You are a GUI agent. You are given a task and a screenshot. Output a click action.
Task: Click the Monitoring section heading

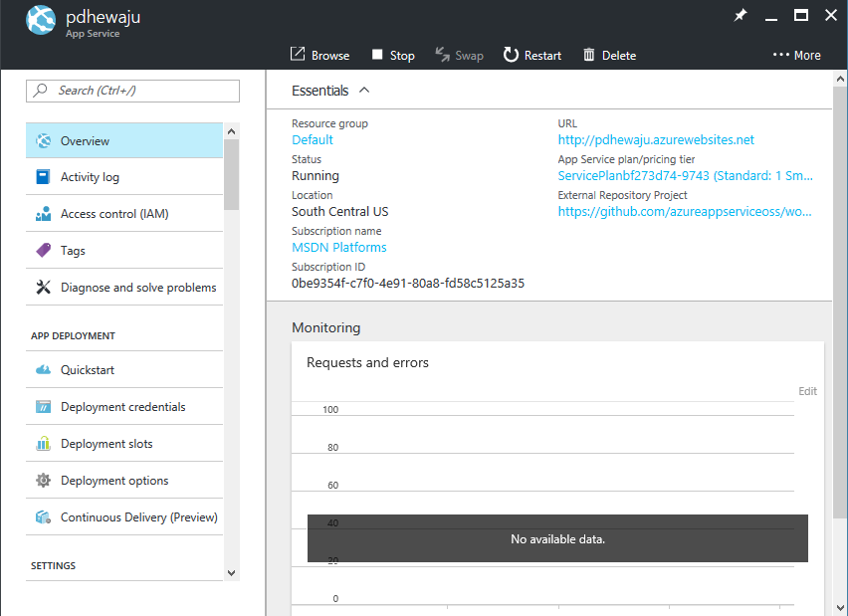(325, 327)
